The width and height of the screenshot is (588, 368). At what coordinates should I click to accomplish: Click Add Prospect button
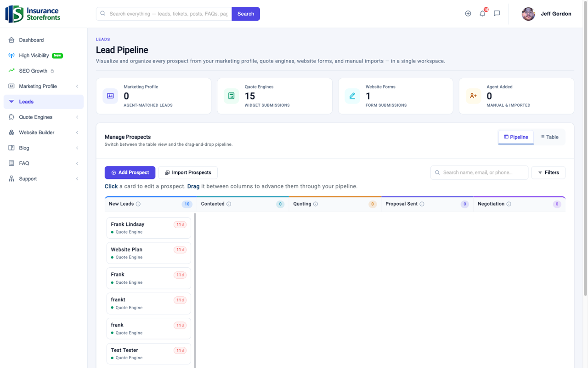(130, 172)
